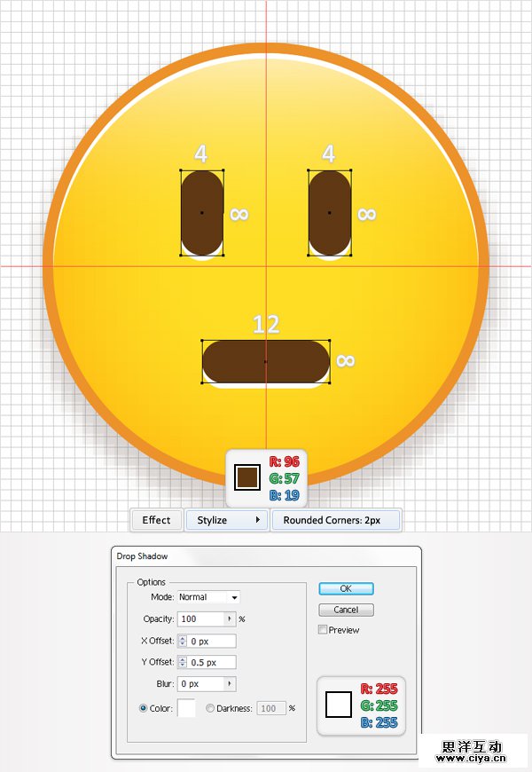This screenshot has width=532, height=772.
Task: Choose Rounded Corners menu entry
Action: [x=336, y=520]
